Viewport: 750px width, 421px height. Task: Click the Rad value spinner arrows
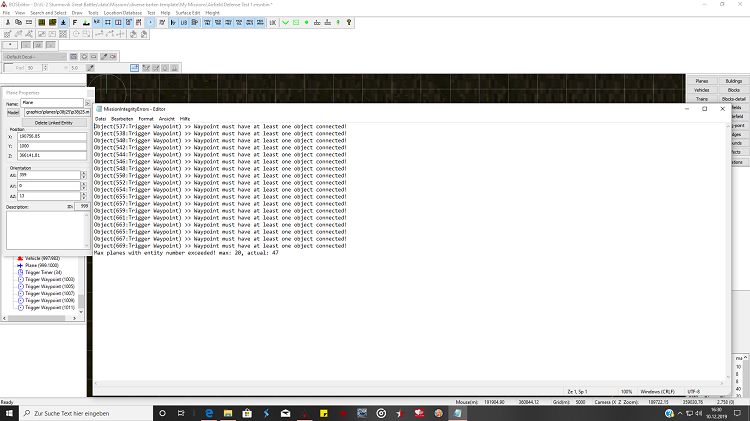[45, 68]
